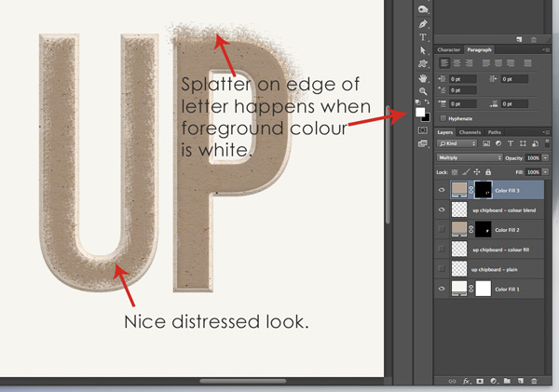This screenshot has width=559, height=392.
Task: Switch to the Character tab
Action: pyautogui.click(x=450, y=49)
